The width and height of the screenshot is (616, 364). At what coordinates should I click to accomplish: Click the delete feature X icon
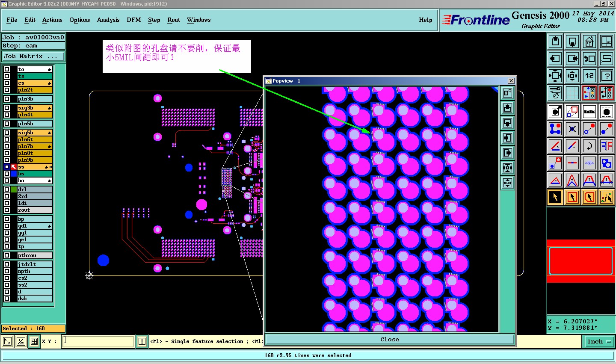(572, 129)
